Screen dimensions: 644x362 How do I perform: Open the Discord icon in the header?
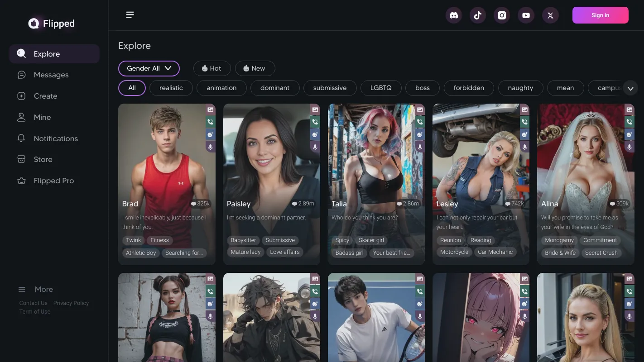tap(453, 15)
